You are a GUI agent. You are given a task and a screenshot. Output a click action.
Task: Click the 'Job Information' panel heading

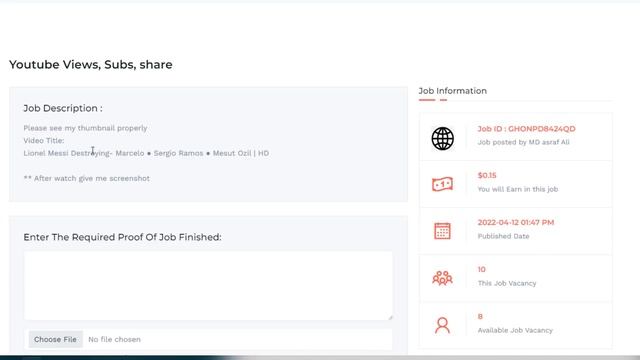coord(453,91)
